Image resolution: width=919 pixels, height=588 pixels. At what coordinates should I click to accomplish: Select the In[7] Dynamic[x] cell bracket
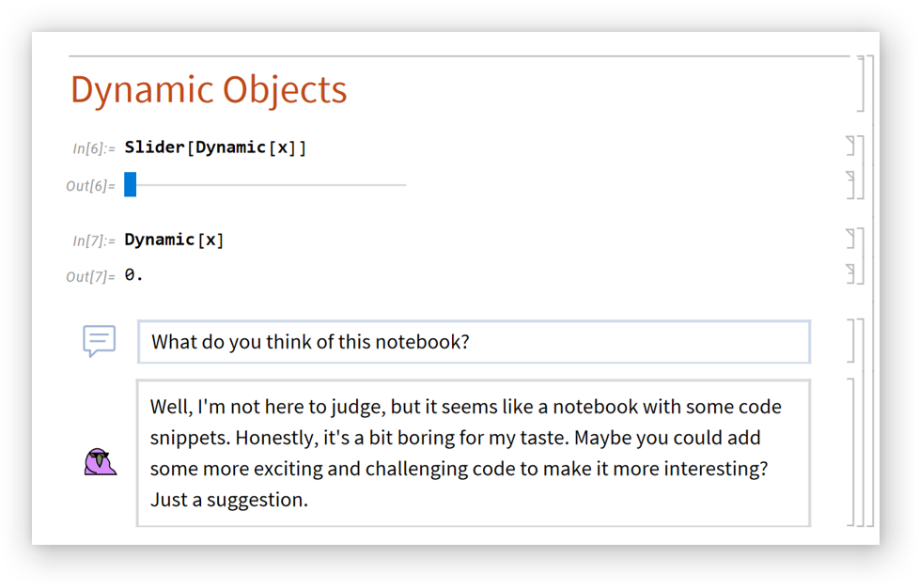click(850, 239)
